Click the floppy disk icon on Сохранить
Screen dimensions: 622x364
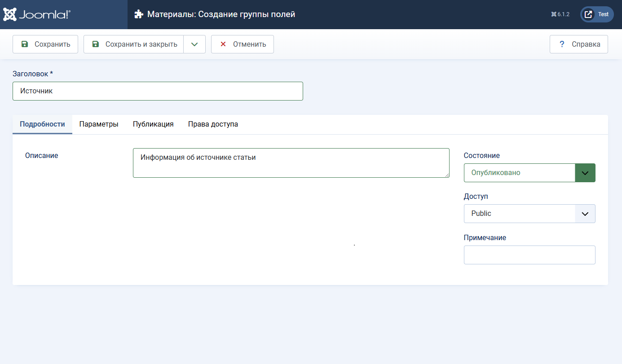click(25, 44)
